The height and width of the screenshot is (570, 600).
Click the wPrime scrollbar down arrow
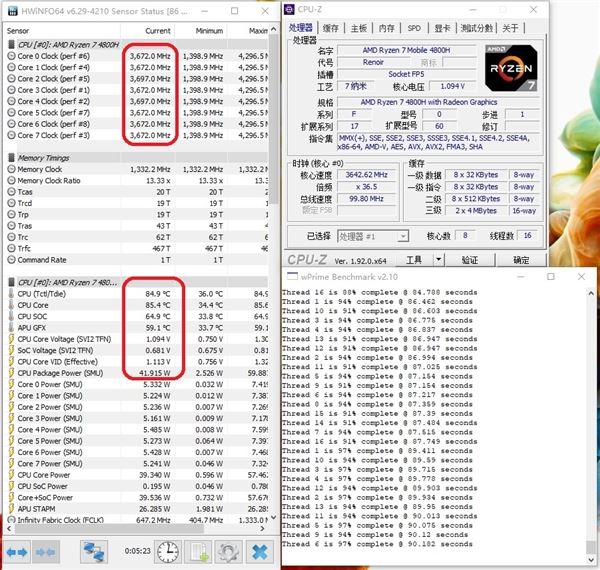591,559
